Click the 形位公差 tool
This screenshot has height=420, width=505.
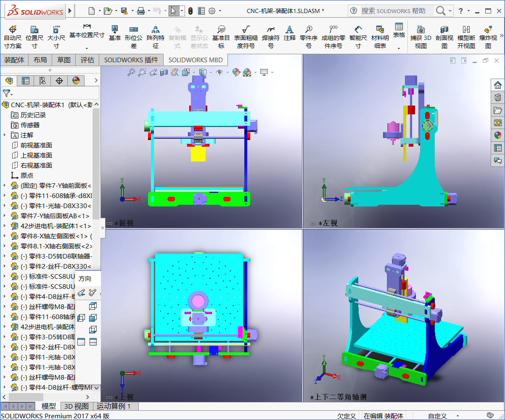click(134, 37)
